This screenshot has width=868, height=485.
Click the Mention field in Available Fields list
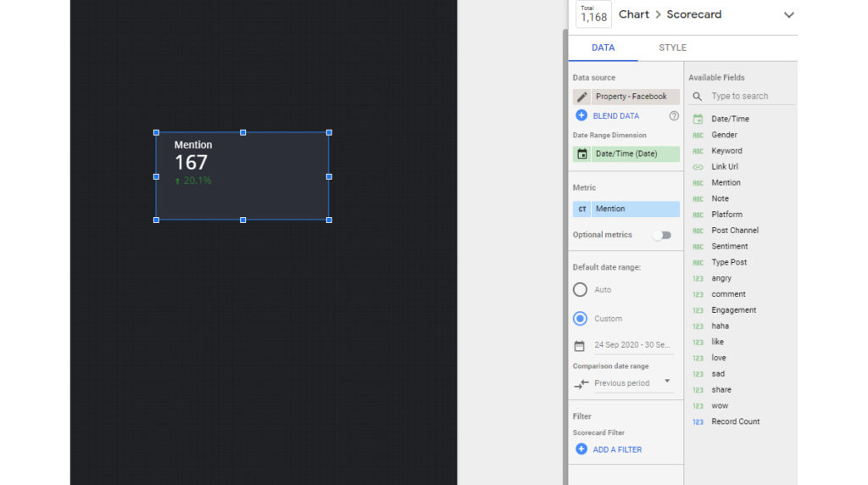[726, 182]
